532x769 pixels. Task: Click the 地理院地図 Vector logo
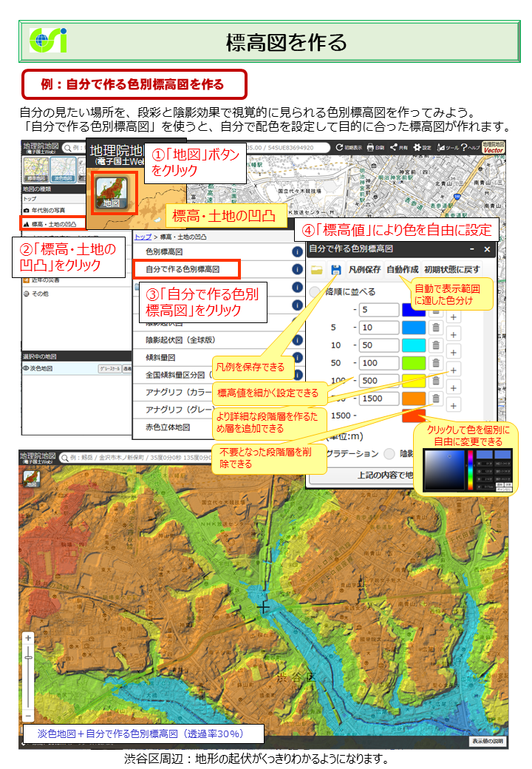[493, 148]
